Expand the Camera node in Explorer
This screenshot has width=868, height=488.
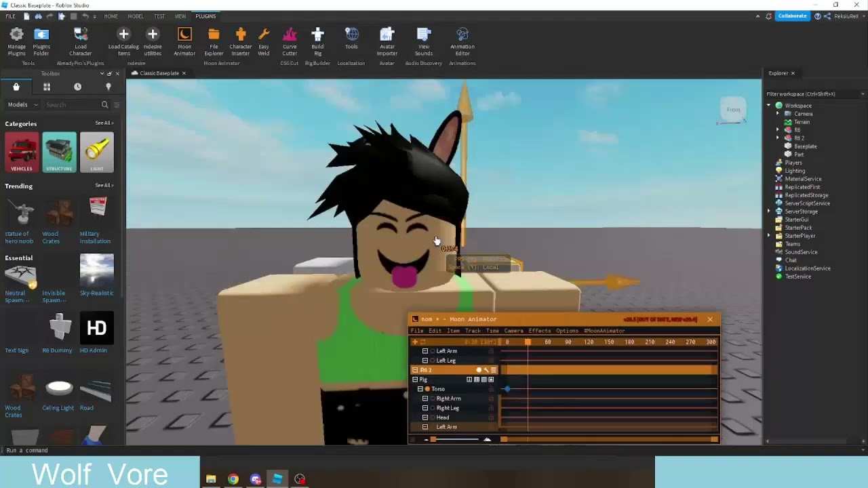(778, 114)
